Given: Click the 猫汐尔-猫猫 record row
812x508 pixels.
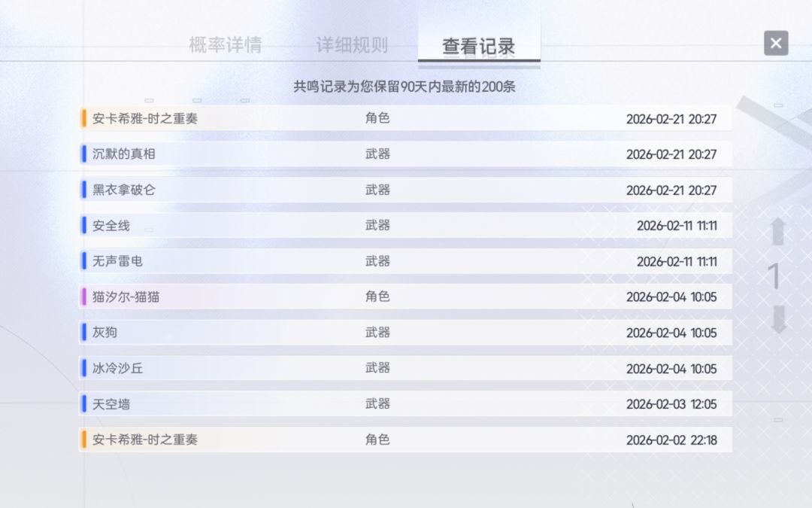Looking at the screenshot, I should (405, 297).
